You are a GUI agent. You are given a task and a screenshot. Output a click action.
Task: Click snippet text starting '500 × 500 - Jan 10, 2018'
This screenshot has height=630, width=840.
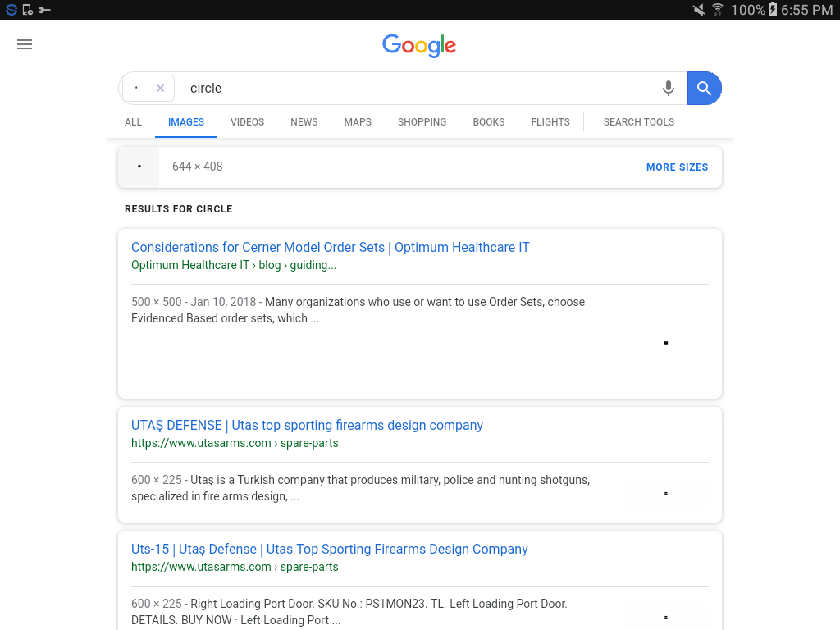pos(358,310)
